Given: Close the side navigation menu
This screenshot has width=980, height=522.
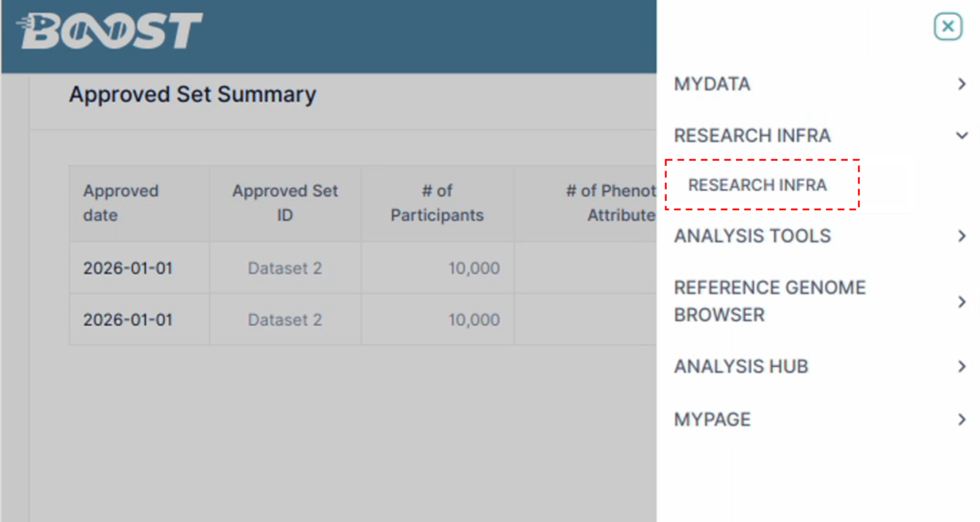Looking at the screenshot, I should (x=948, y=27).
